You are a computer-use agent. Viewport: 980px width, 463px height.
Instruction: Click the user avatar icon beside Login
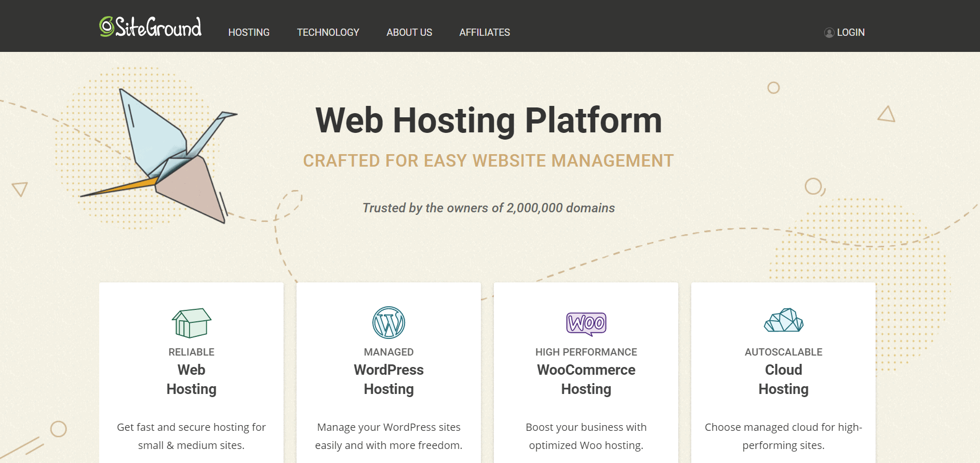829,33
